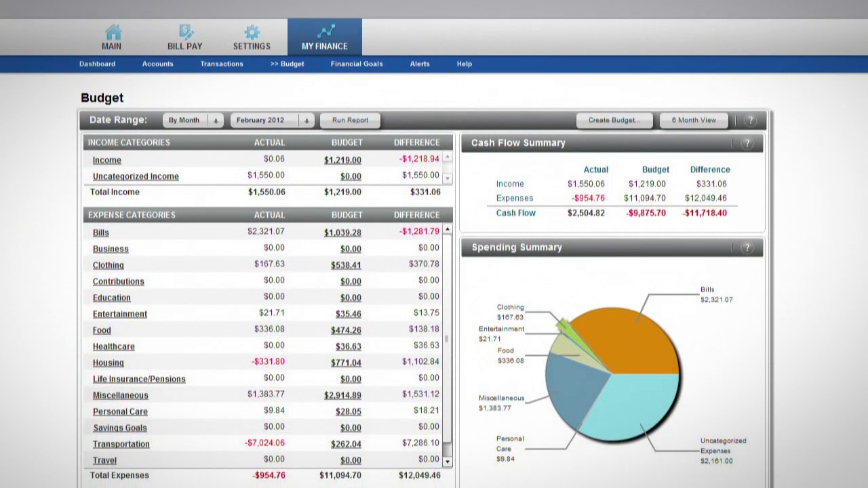Switch to 6 Month View
The height and width of the screenshot is (488, 868).
694,121
